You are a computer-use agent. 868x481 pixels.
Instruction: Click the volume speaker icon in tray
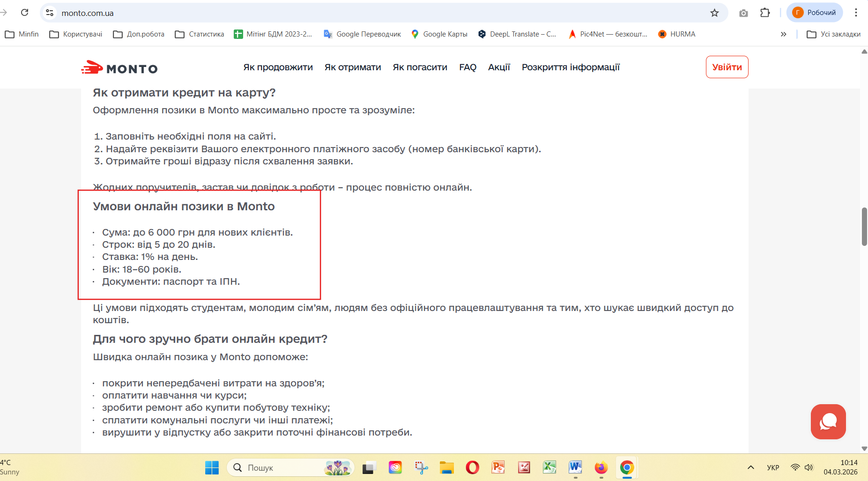[809, 467]
